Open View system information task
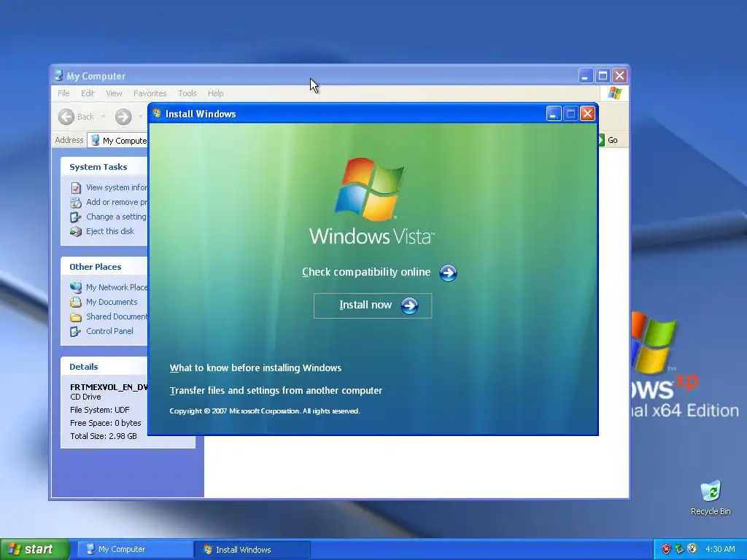Viewport: 747px width, 560px height. coord(117,187)
